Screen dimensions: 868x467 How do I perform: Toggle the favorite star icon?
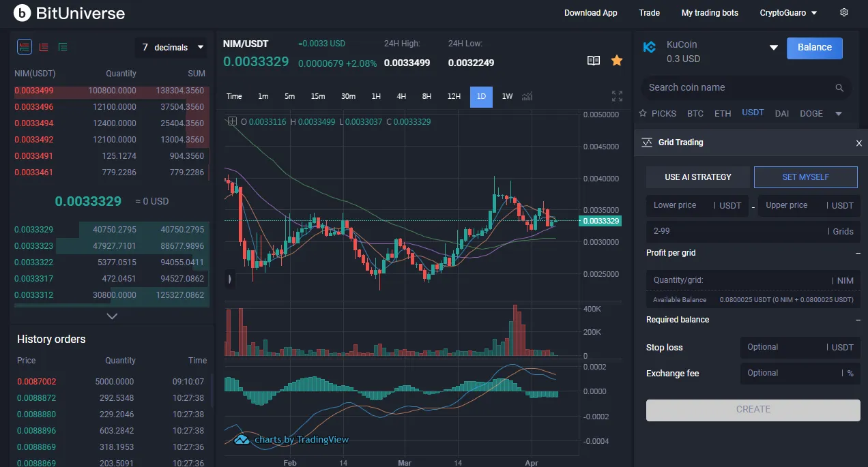tap(617, 61)
